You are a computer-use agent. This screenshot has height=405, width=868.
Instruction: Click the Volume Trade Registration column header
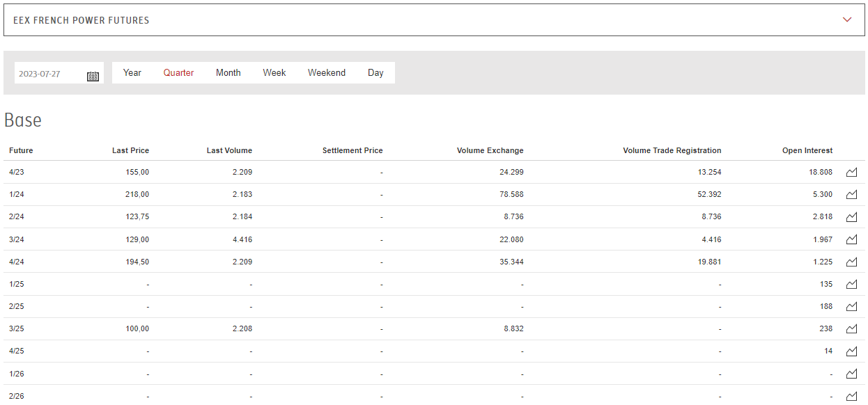(x=672, y=150)
